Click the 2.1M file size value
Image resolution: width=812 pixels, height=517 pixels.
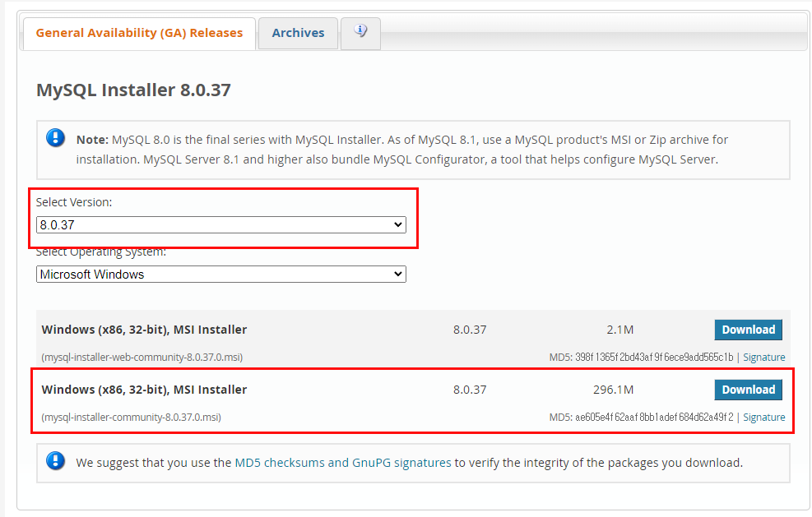619,330
